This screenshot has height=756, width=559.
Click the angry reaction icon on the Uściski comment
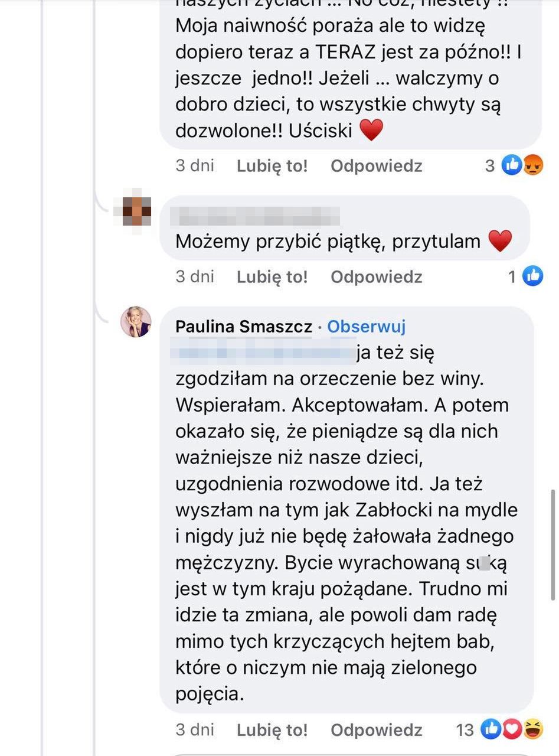tap(533, 166)
